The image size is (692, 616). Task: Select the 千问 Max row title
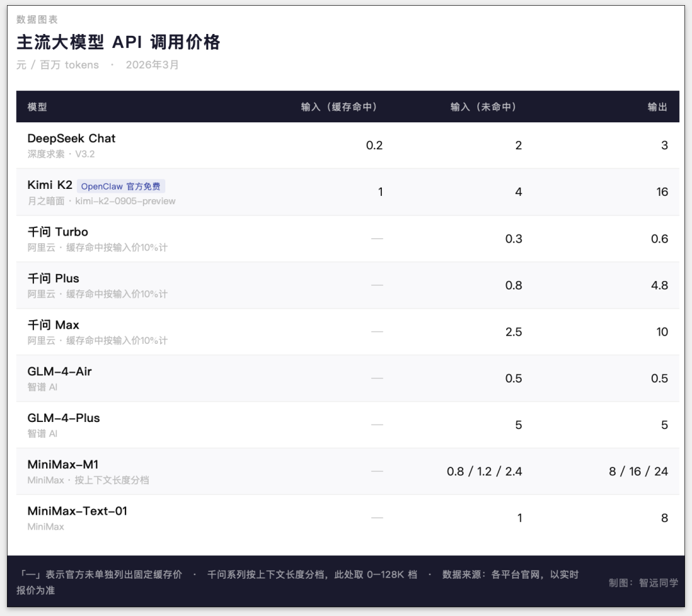(53, 325)
